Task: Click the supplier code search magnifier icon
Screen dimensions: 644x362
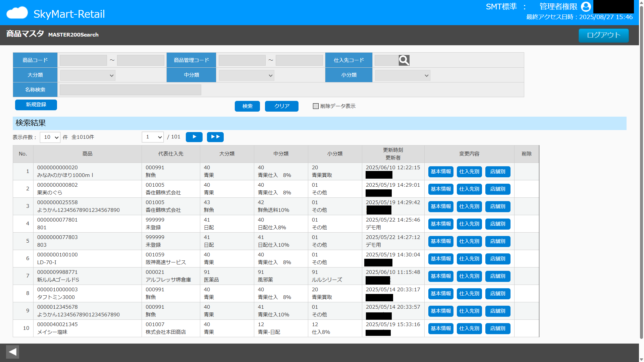Action: click(404, 60)
